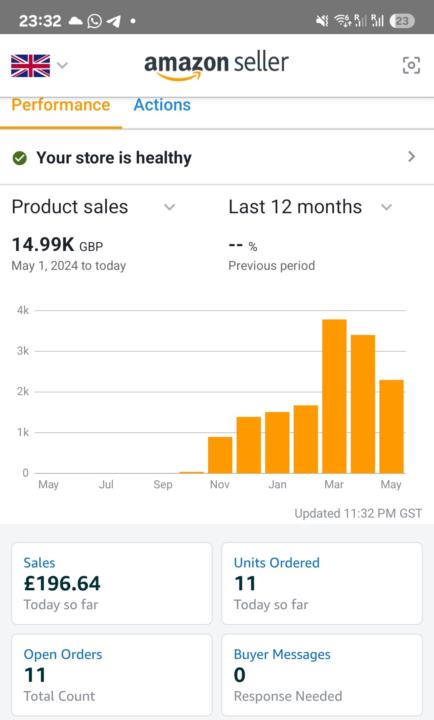
Task: View the Open Orders total count
Action: point(112,675)
